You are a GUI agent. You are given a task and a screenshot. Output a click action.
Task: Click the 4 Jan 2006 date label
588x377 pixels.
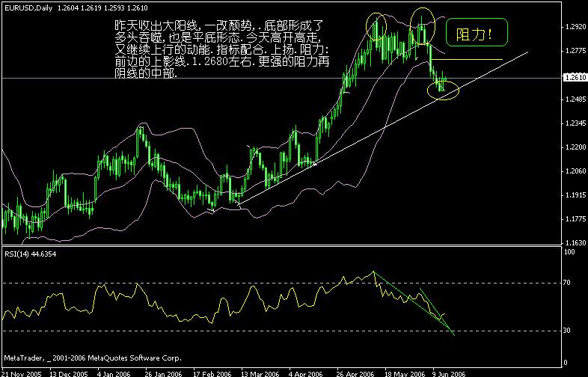114,374
